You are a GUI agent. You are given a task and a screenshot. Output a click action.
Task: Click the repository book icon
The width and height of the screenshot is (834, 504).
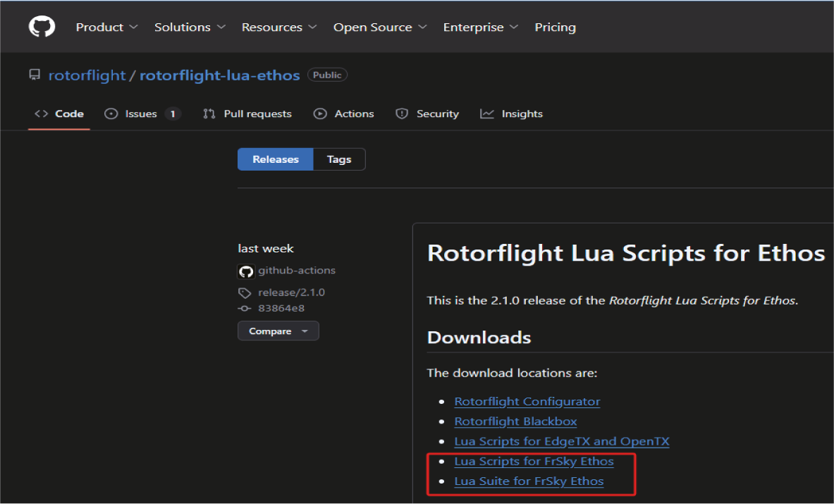(35, 75)
